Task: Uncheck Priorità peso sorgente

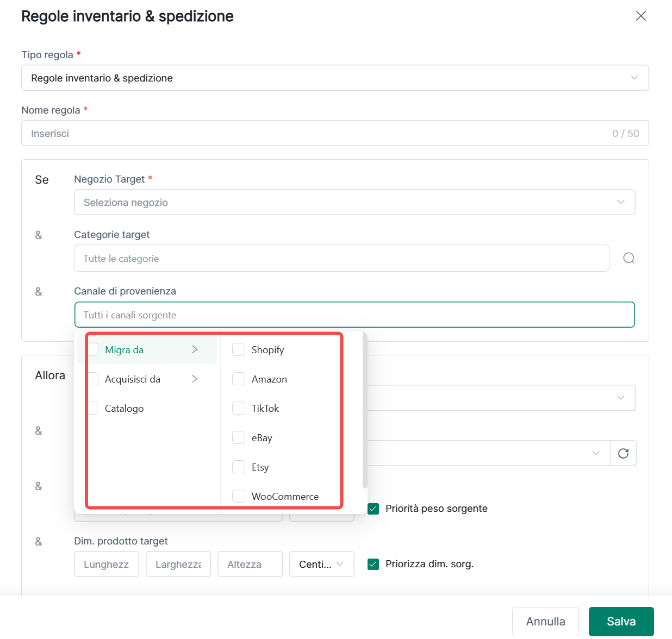Action: pos(373,509)
